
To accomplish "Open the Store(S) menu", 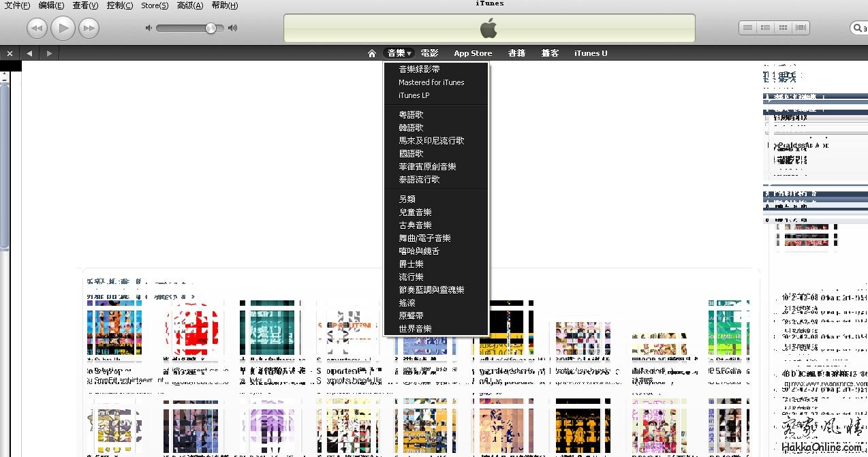I will [155, 5].
